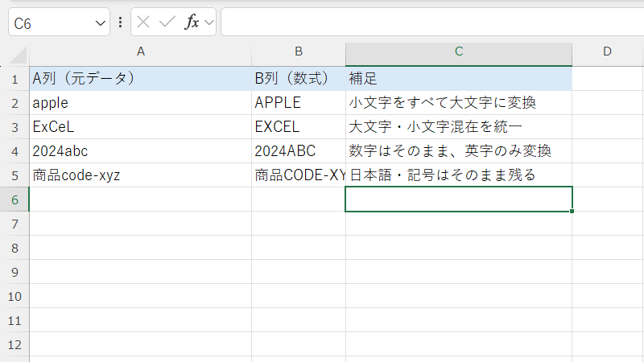Click the formula bar vertical dots handle
This screenshot has width=644, height=362.
click(x=120, y=23)
